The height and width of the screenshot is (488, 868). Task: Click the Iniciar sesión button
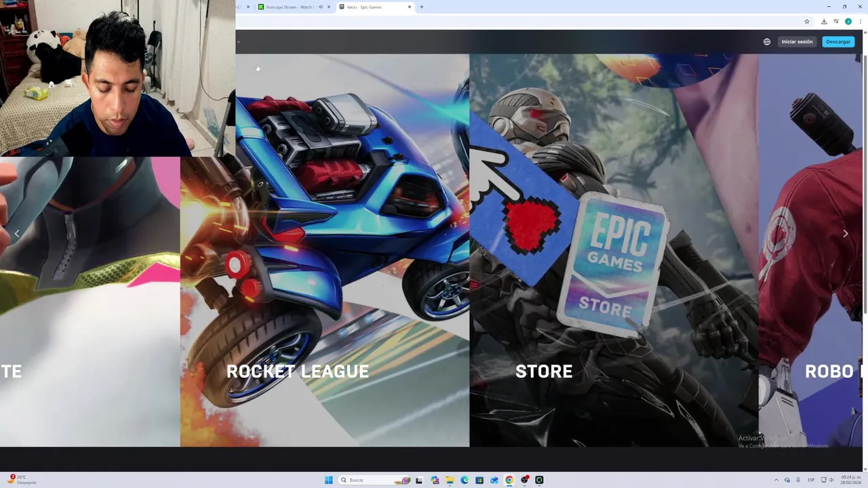coord(797,41)
